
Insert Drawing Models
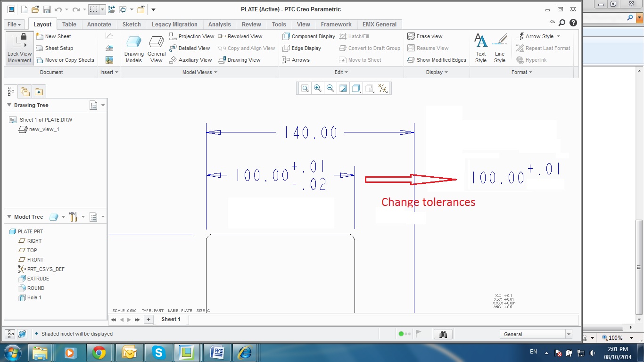pyautogui.click(x=134, y=49)
